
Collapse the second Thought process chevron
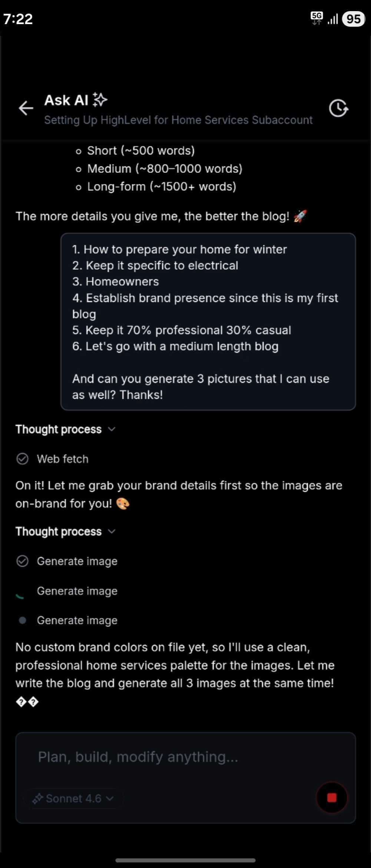112,532
